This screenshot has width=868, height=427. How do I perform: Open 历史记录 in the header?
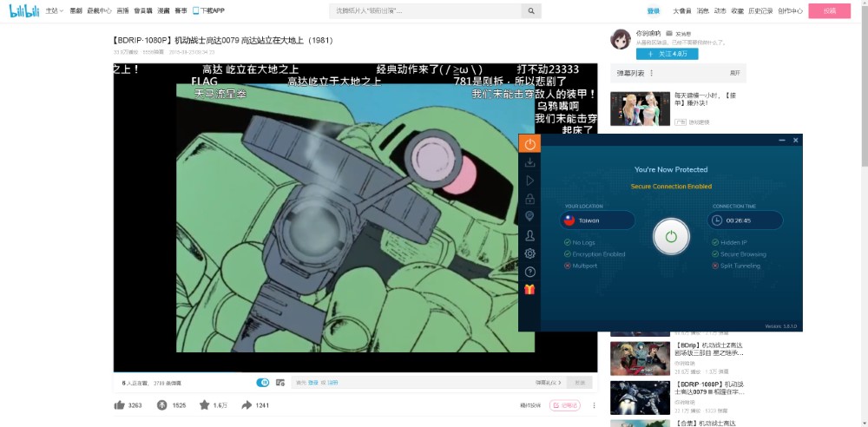pos(760,11)
